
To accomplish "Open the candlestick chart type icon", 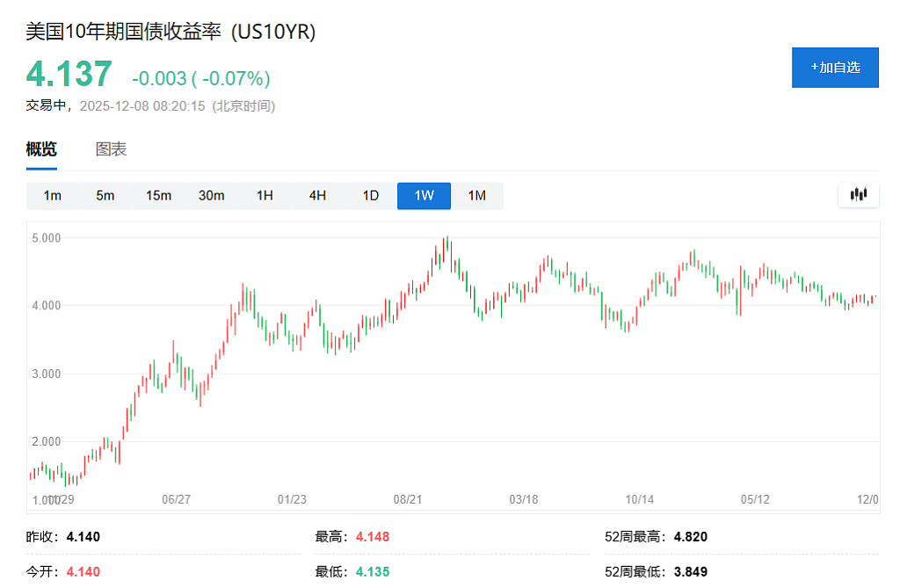I will point(858,194).
